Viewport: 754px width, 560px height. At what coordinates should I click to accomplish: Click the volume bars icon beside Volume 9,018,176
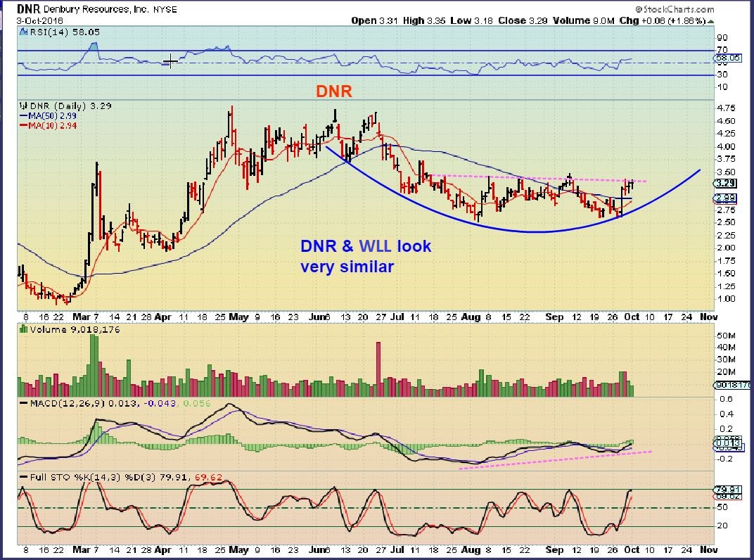[x=23, y=329]
